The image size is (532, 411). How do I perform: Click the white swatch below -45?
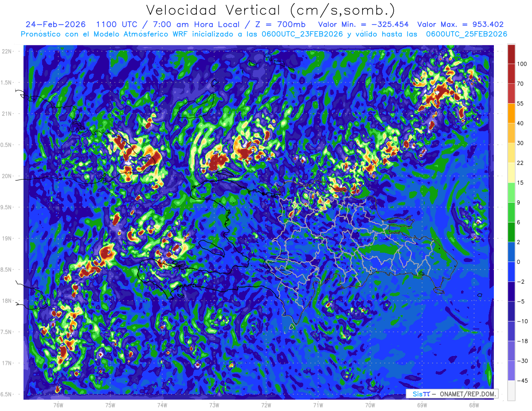tap(511, 390)
